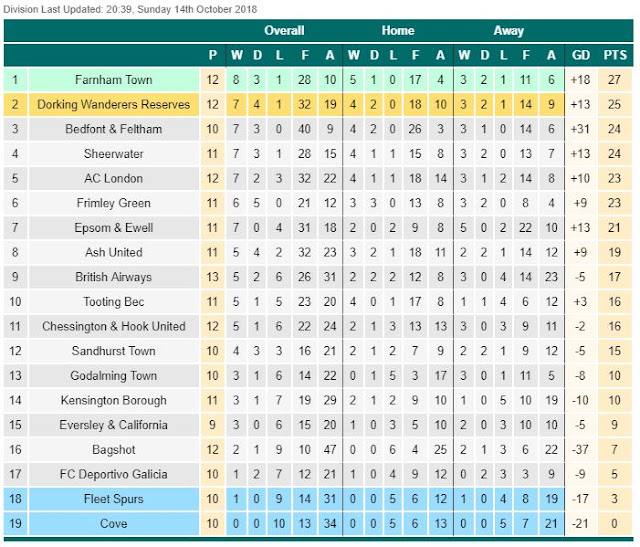Select Epsom & Ewell team

coord(114,228)
